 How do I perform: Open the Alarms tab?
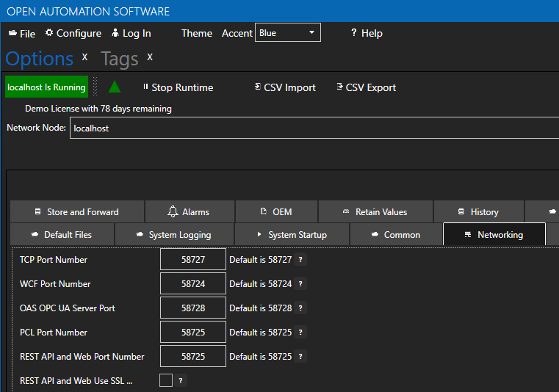coord(190,211)
